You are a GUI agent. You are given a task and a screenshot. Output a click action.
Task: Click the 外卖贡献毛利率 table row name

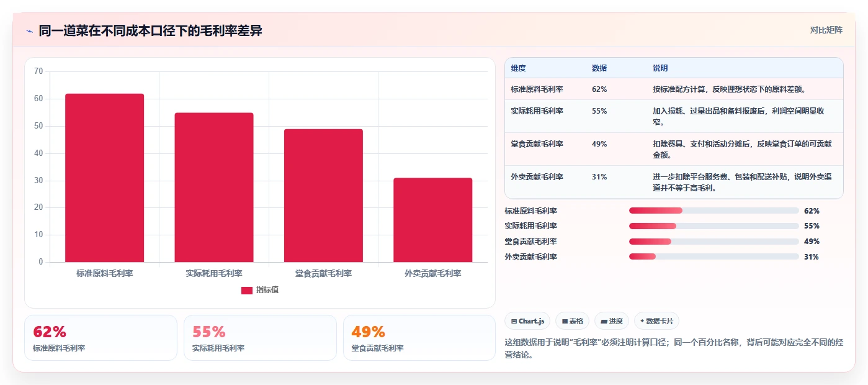pos(537,176)
